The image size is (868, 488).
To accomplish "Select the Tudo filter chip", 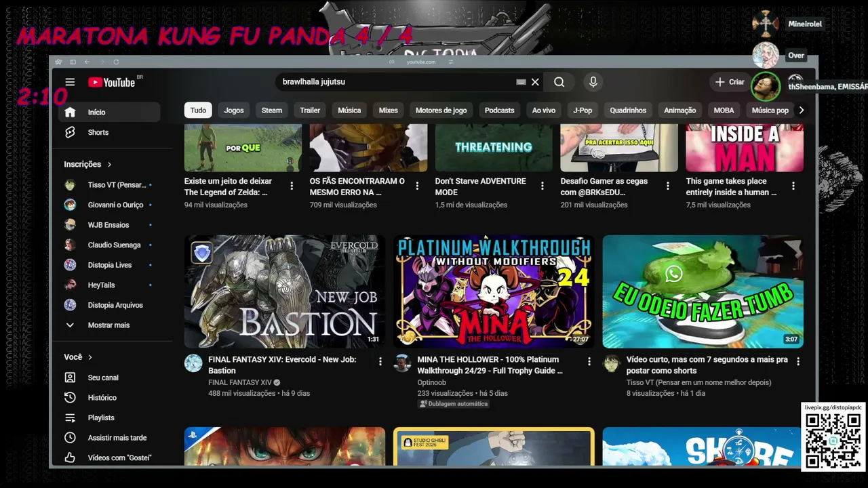I will (x=198, y=110).
